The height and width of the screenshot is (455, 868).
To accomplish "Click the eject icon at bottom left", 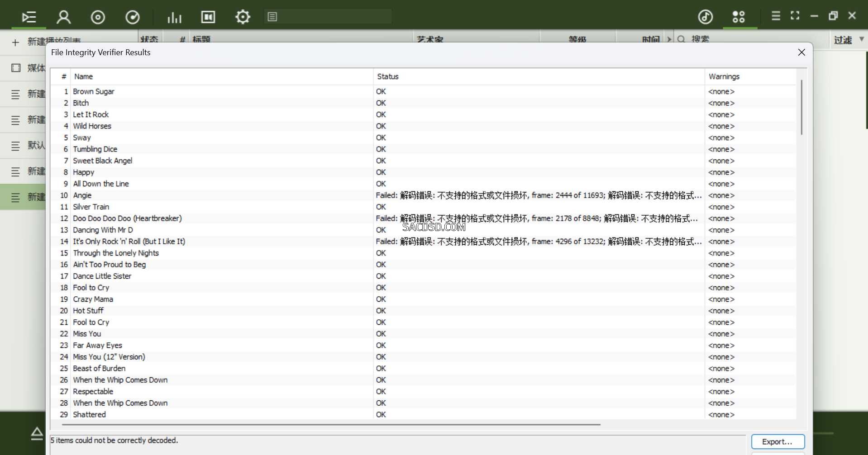I will pos(37,433).
